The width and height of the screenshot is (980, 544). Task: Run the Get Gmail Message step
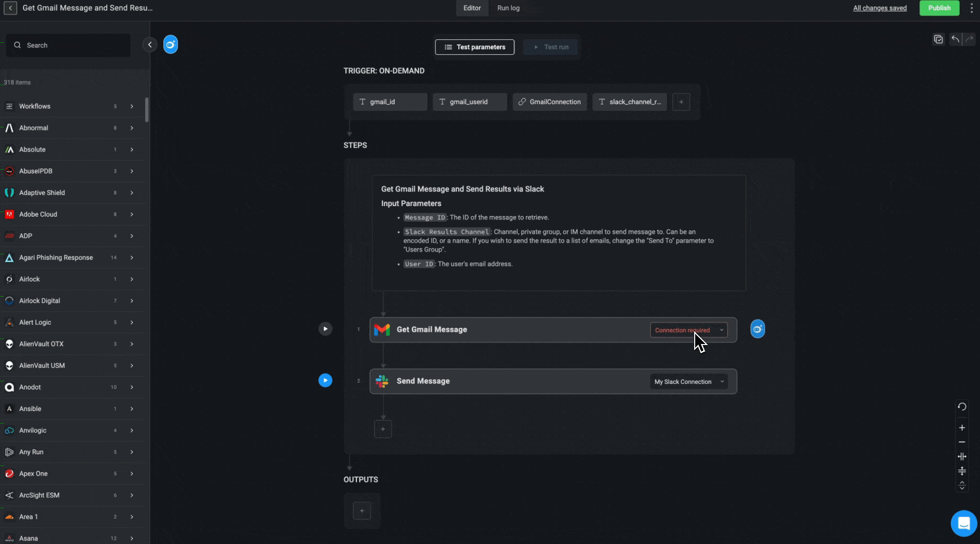tap(325, 329)
